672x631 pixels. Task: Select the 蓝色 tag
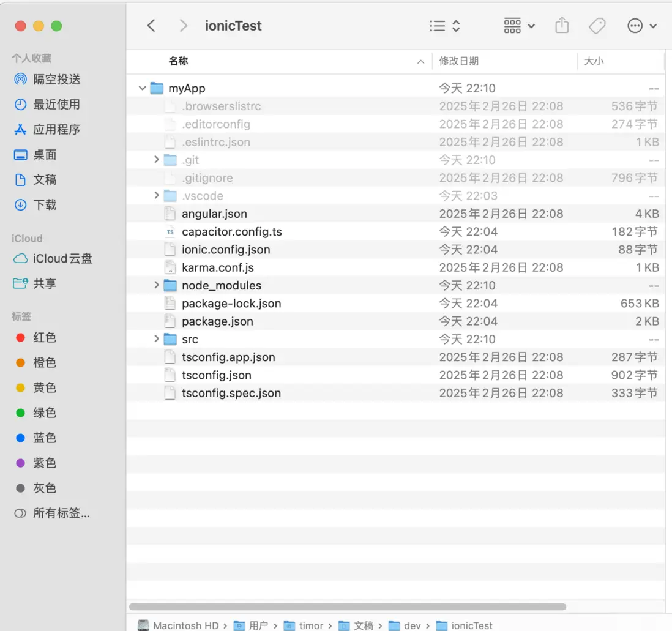tap(37, 438)
